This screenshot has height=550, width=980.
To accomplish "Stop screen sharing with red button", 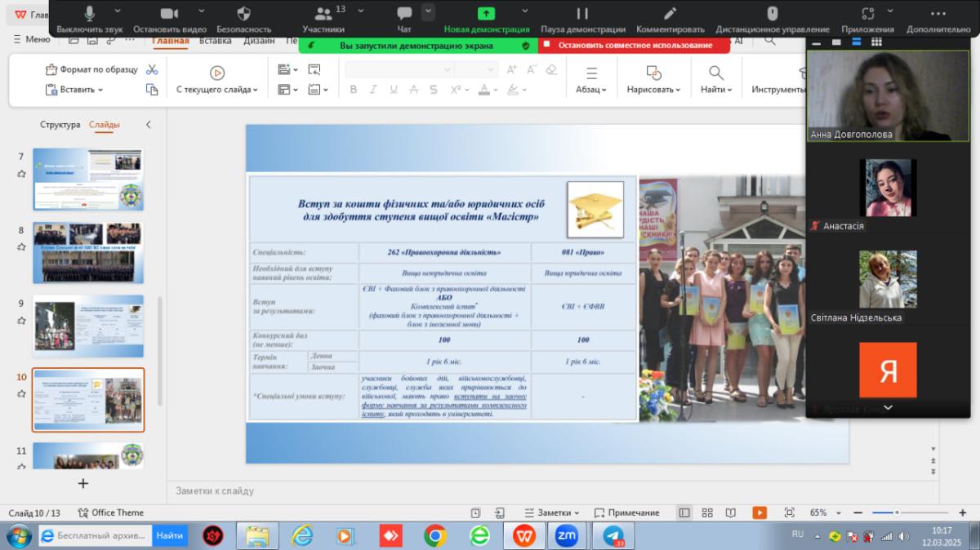I will click(634, 45).
